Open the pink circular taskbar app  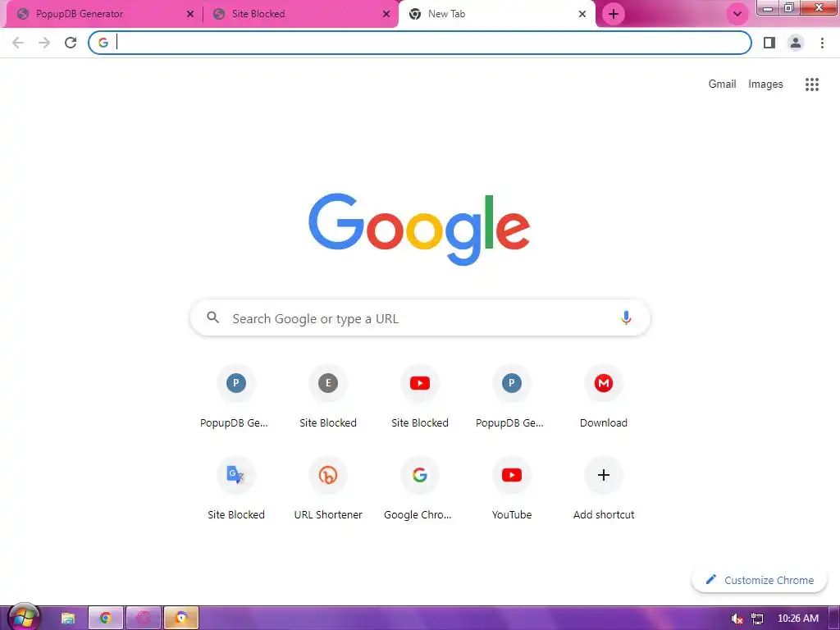click(x=144, y=619)
